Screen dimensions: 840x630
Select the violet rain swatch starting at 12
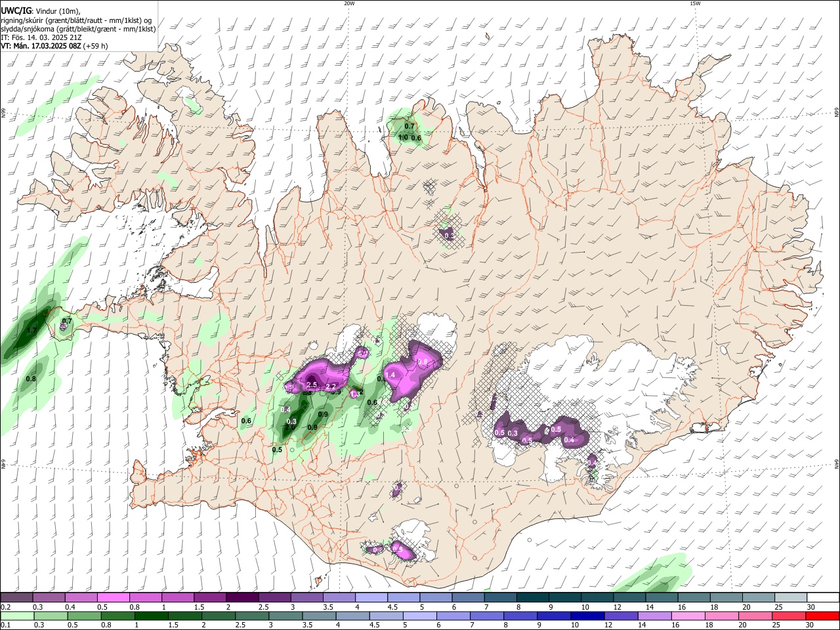point(621,616)
